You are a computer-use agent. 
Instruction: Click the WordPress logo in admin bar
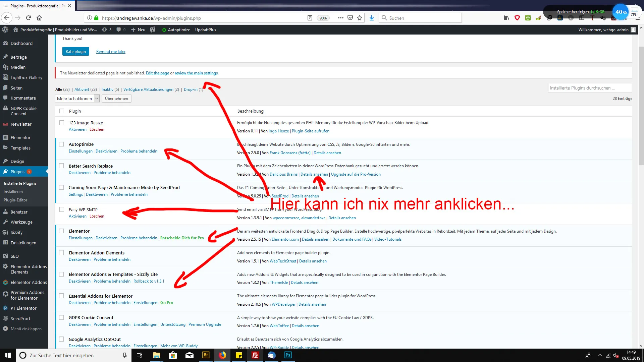[5, 30]
